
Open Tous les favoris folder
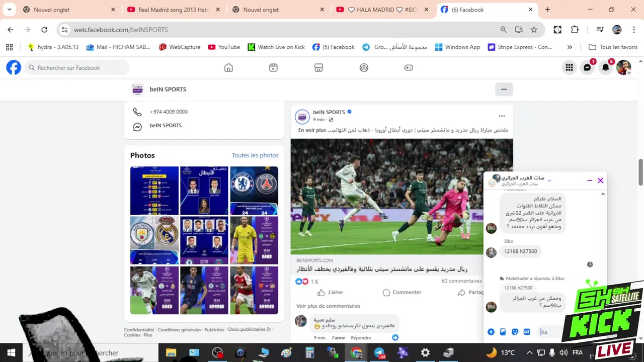613,47
